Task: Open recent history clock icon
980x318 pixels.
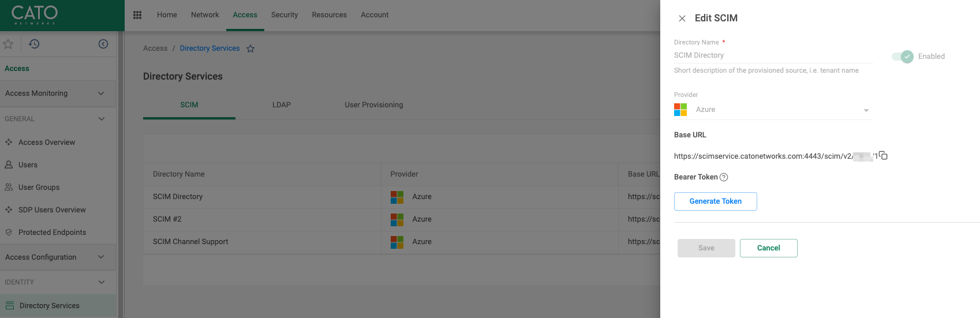Action: click(x=34, y=44)
